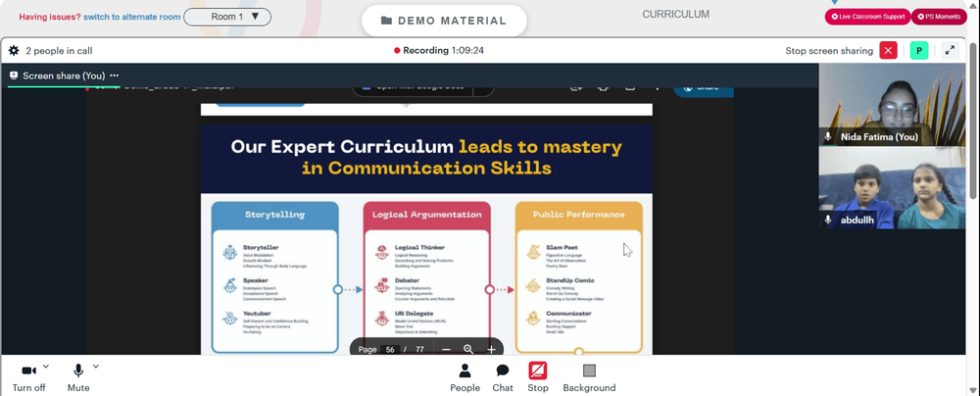Click the Communicator heading text
The height and width of the screenshot is (396, 980).
click(x=568, y=314)
